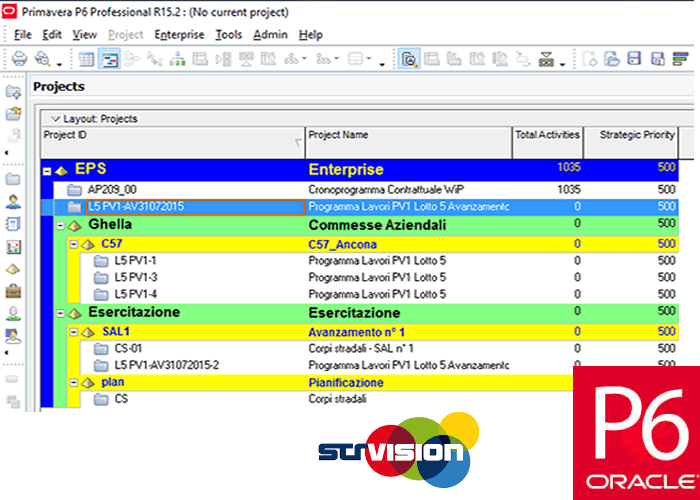Collapse the SAL1 node
This screenshot has width=700, height=500.
pos(74,332)
